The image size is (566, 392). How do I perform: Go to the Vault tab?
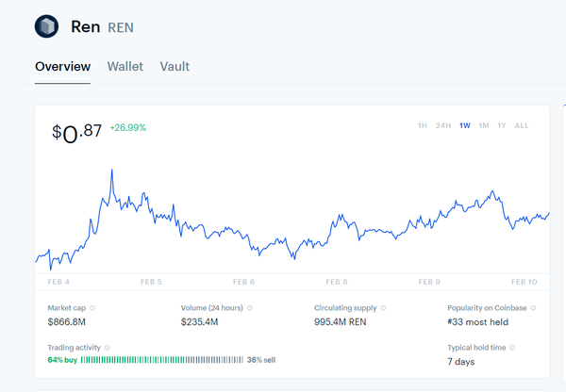175,67
